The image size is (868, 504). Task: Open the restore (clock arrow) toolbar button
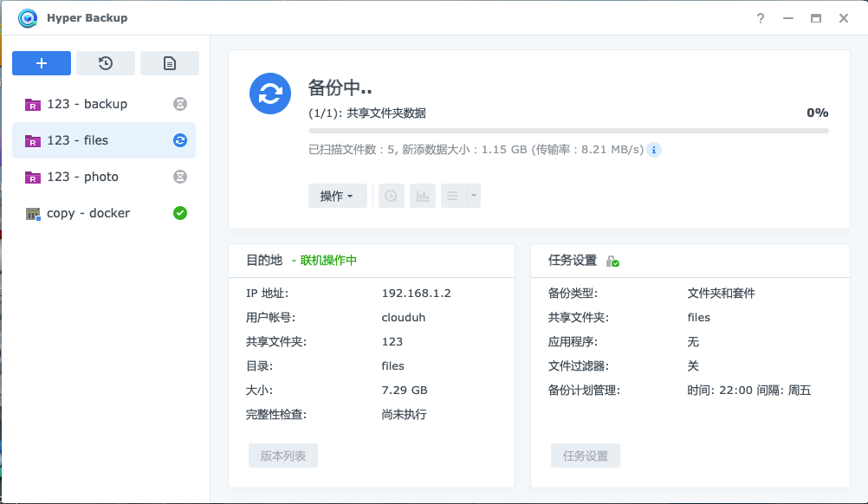tap(106, 63)
